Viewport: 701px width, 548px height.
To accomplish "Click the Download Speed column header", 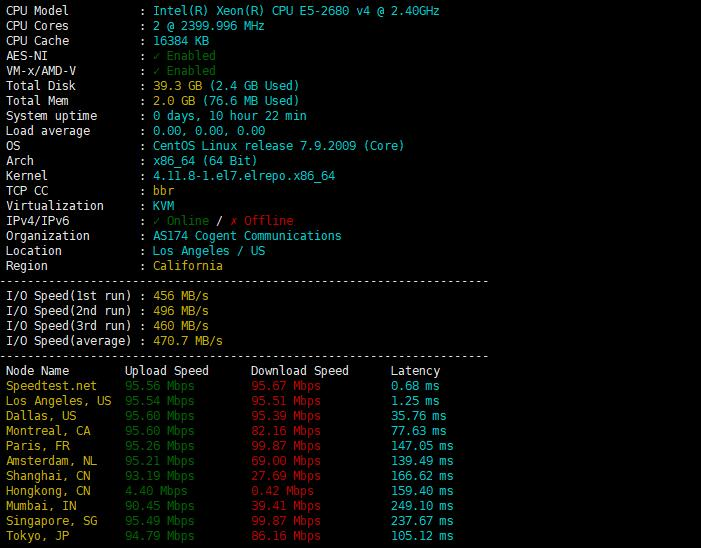I will 299,371.
